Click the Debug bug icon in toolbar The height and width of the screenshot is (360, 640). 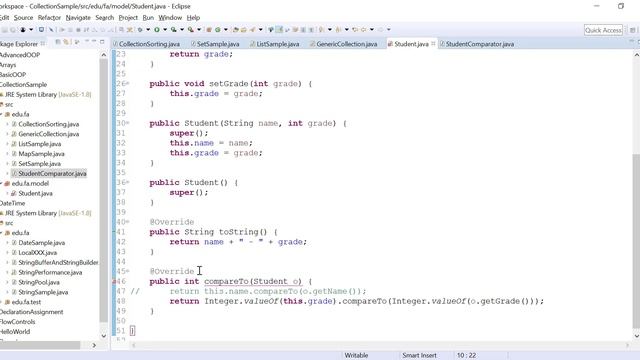pyautogui.click(x=140, y=29)
